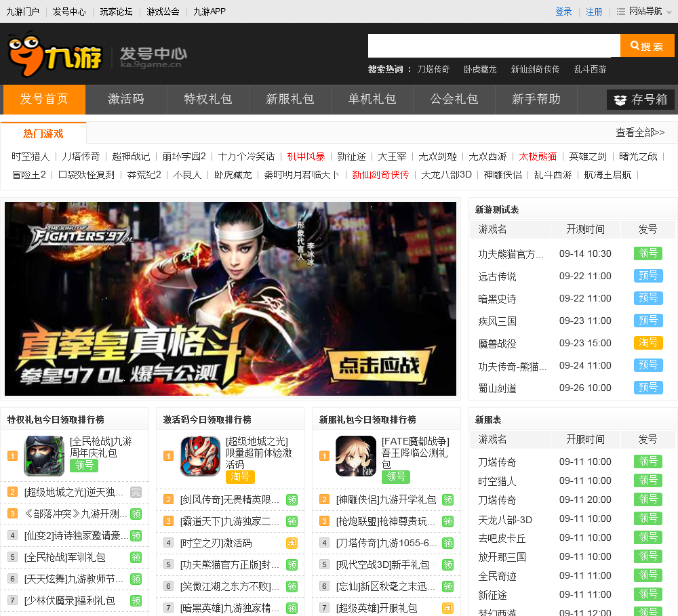Select the 公会礼包 navigation tab

(x=454, y=100)
